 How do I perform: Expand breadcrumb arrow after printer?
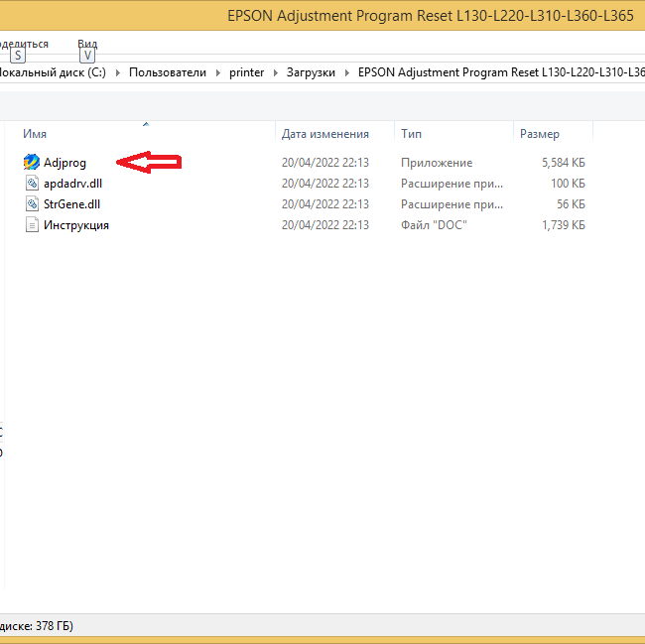[276, 72]
